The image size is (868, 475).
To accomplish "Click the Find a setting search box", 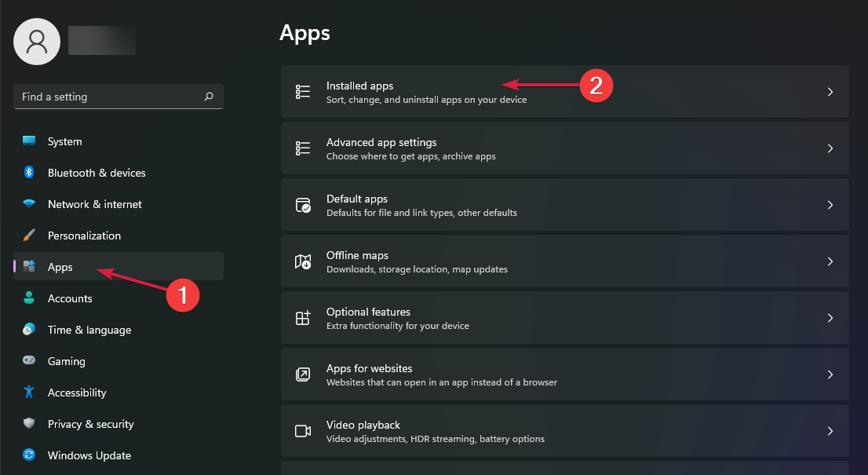I will (x=110, y=96).
